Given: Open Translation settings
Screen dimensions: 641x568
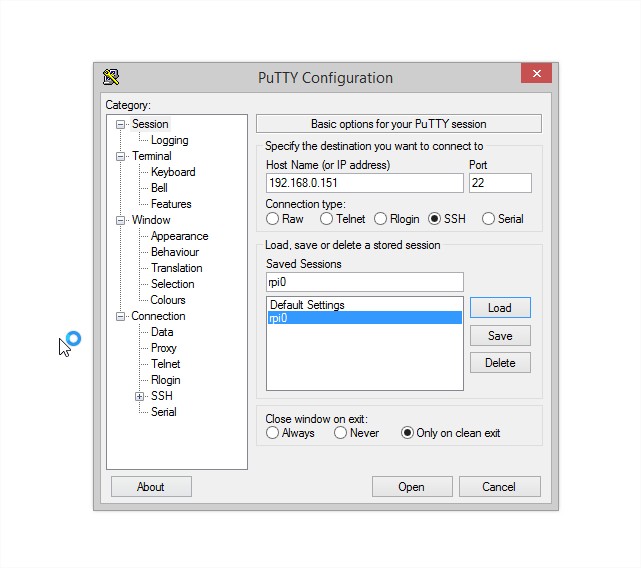Looking at the screenshot, I should click(x=177, y=268).
